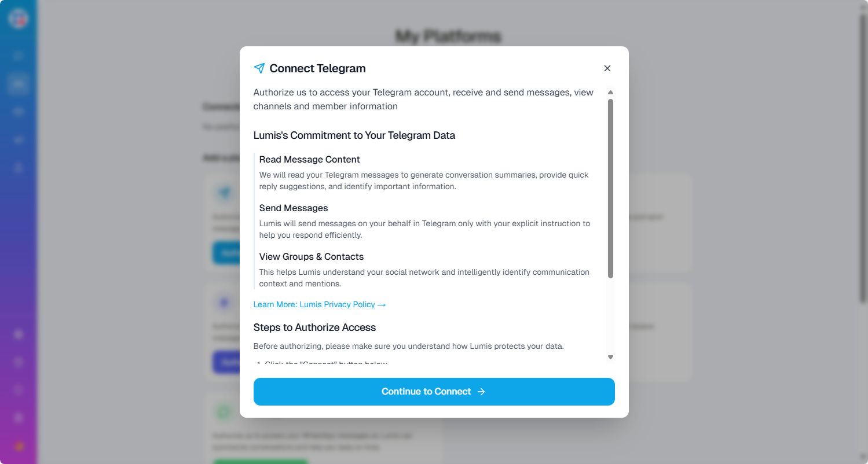
Task: Click the blurred Telegram card icon behind dialog
Action: [x=223, y=193]
